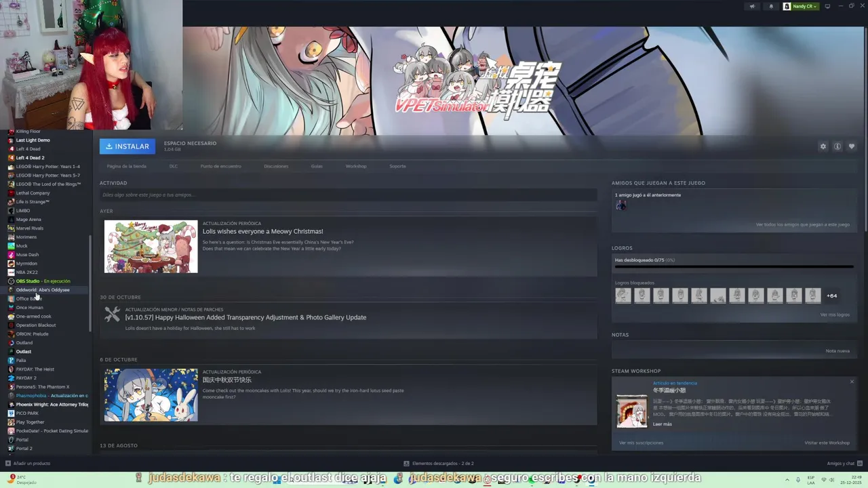Viewport: 868px width, 488px height.
Task: Expand the Nandy CR account dropdown
Action: 801,6
